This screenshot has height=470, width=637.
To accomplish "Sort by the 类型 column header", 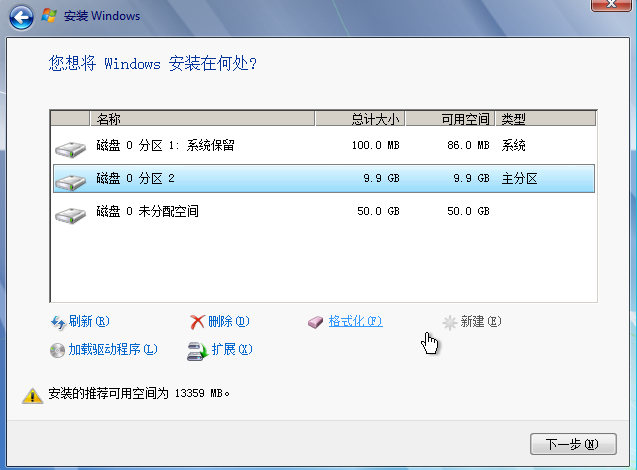I will (x=546, y=119).
